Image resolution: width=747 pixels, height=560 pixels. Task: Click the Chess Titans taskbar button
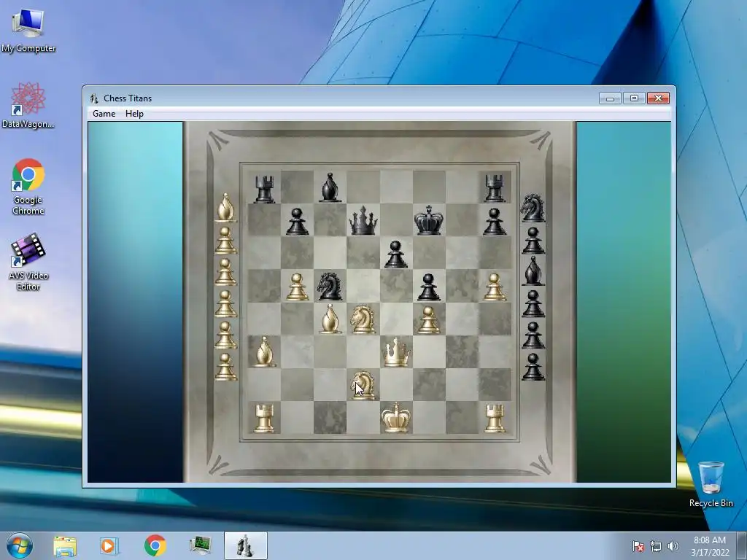[245, 545]
